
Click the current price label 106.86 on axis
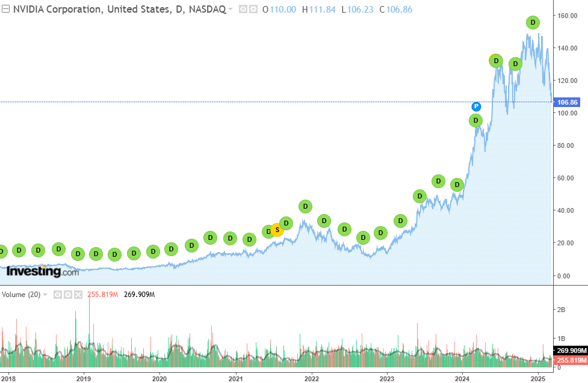pyautogui.click(x=568, y=102)
